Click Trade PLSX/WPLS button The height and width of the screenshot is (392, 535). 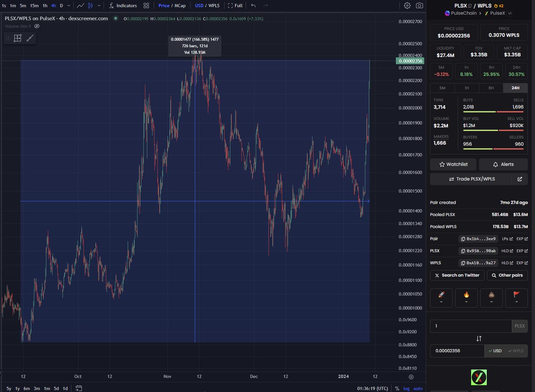pyautogui.click(x=470, y=179)
